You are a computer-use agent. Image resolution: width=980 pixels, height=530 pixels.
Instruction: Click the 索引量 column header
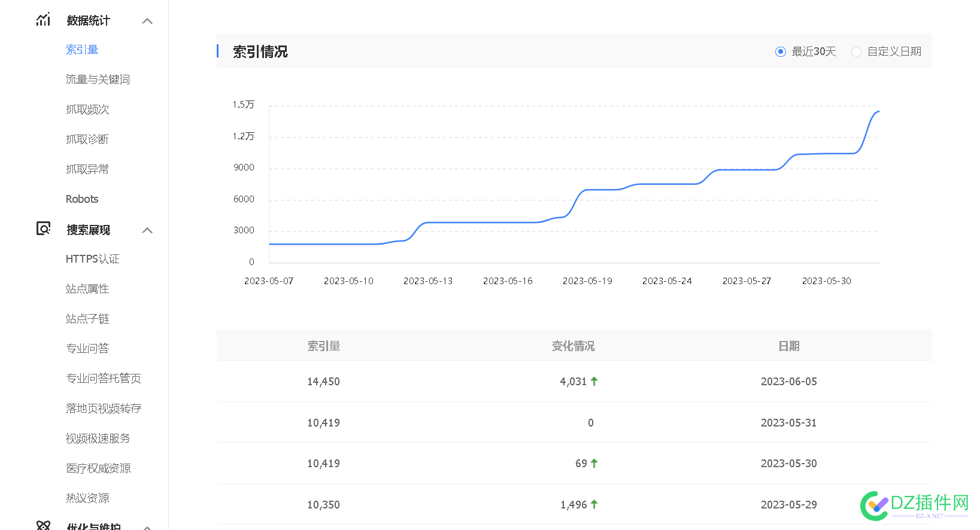[324, 346]
